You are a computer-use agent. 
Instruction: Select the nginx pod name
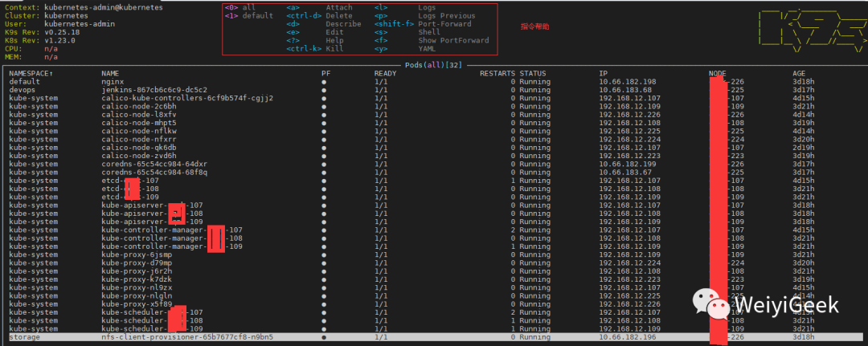[113, 82]
